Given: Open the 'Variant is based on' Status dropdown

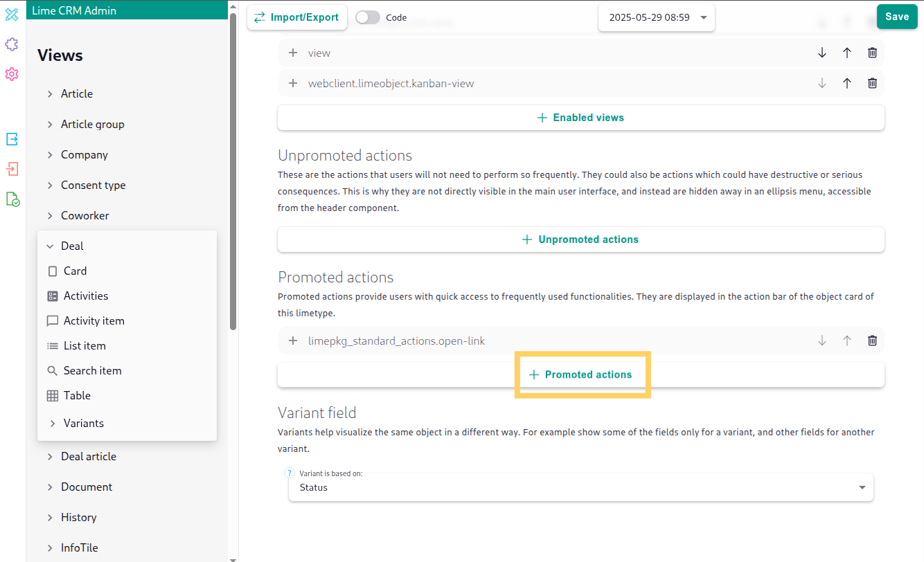Looking at the screenshot, I should [x=581, y=487].
